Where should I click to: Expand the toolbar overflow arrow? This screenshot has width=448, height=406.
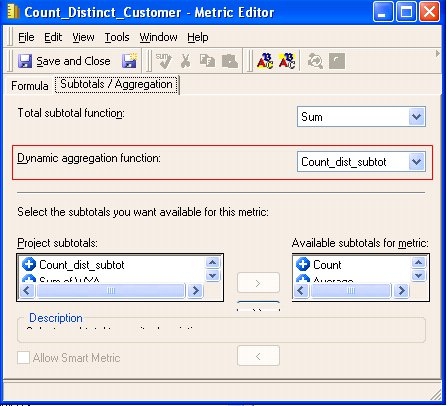[x=438, y=53]
